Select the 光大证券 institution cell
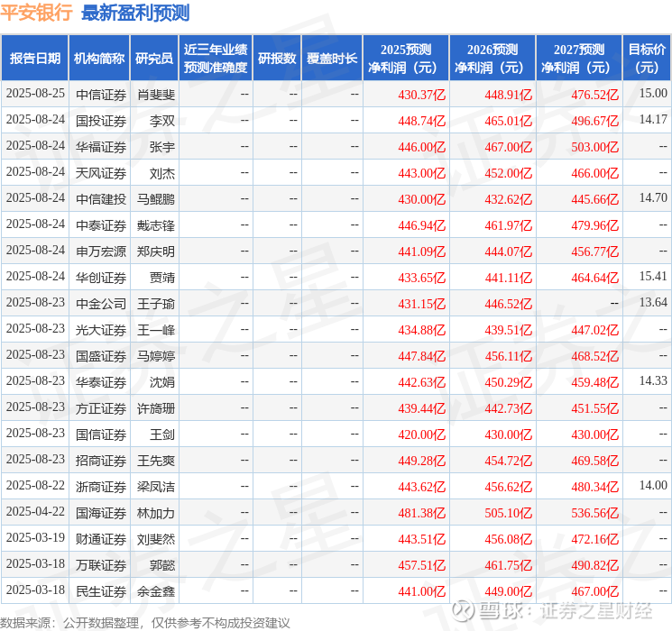 point(101,330)
